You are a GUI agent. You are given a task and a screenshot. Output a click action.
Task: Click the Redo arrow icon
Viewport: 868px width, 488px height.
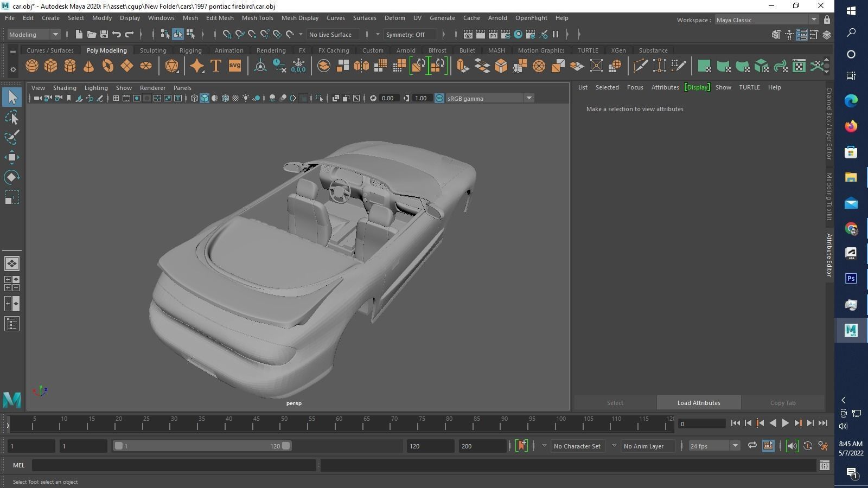coord(129,35)
